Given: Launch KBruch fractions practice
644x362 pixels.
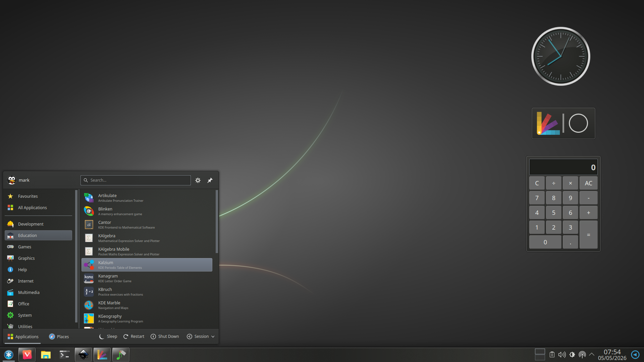Looking at the screenshot, I should point(147,292).
